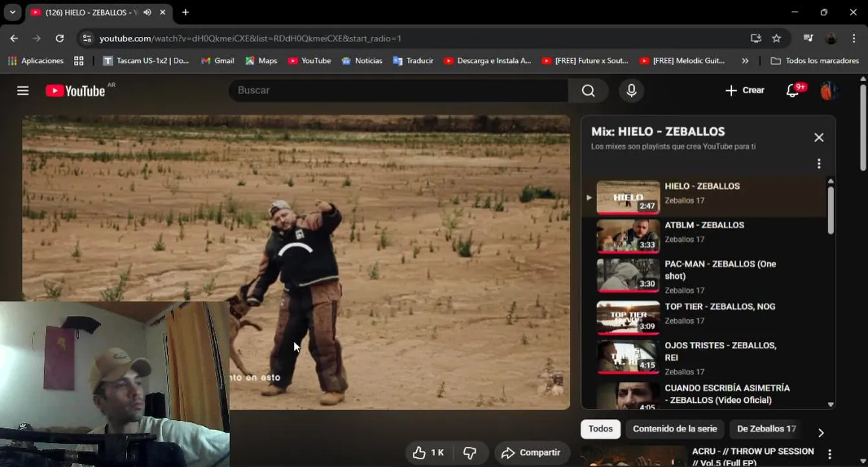Play TOP TIER - ZEBALLOS, NOG video

click(705, 317)
